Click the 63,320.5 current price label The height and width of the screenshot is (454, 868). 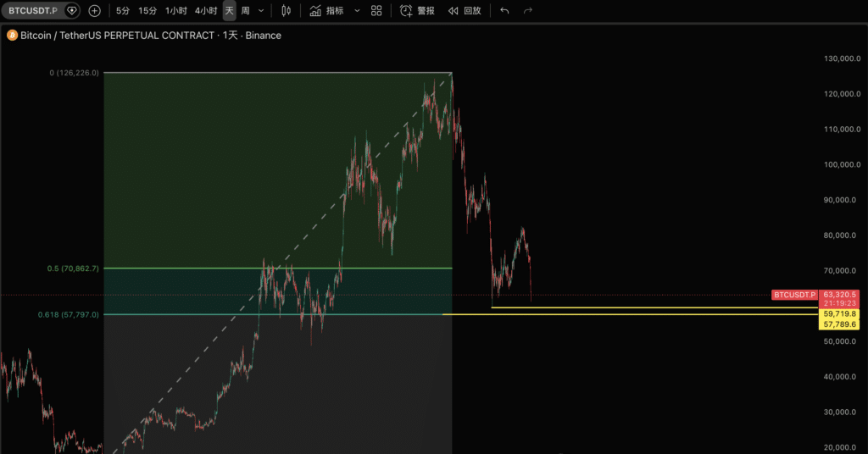[839, 295]
